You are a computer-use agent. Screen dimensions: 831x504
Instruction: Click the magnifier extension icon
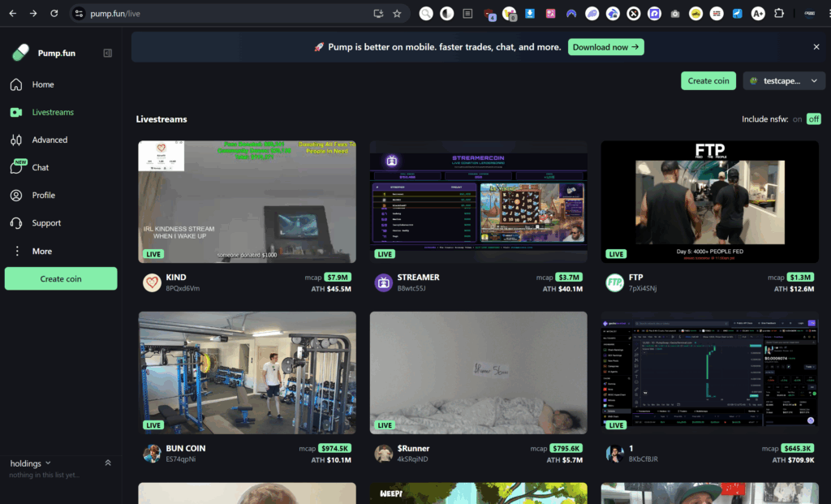[426, 13]
